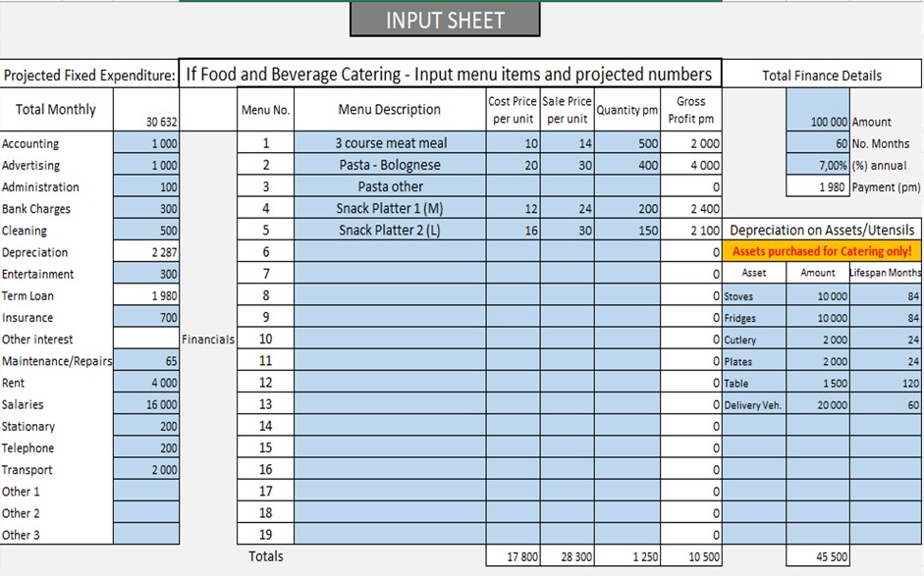Click the Telephone amount cell
Viewport: 924px width, 576px height.
(146, 448)
